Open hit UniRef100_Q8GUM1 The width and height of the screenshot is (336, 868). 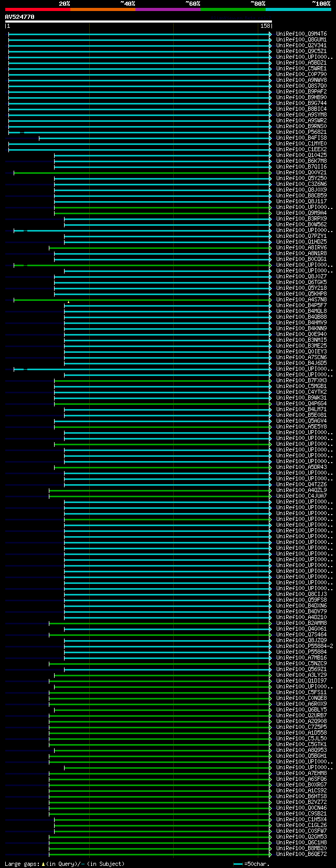[301, 39]
